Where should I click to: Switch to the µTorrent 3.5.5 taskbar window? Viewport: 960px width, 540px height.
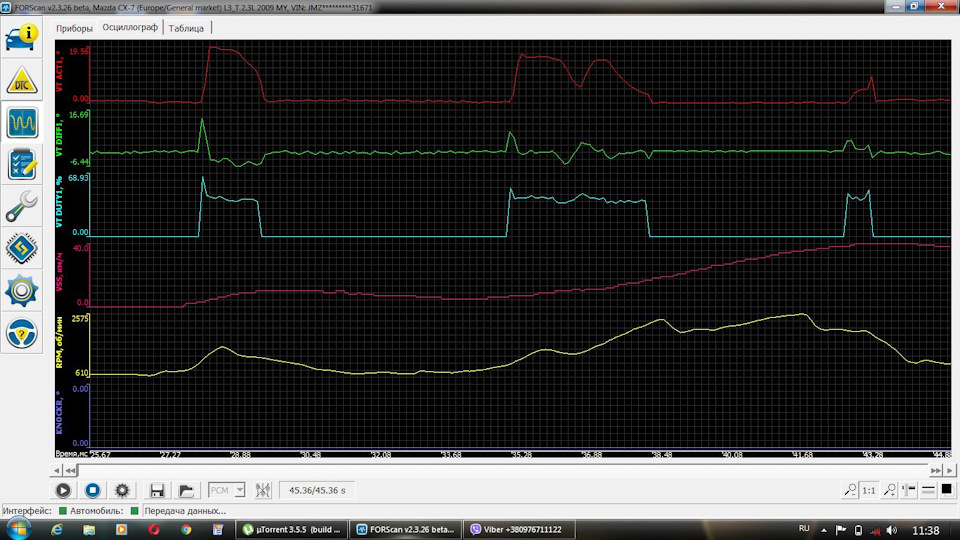click(x=291, y=530)
